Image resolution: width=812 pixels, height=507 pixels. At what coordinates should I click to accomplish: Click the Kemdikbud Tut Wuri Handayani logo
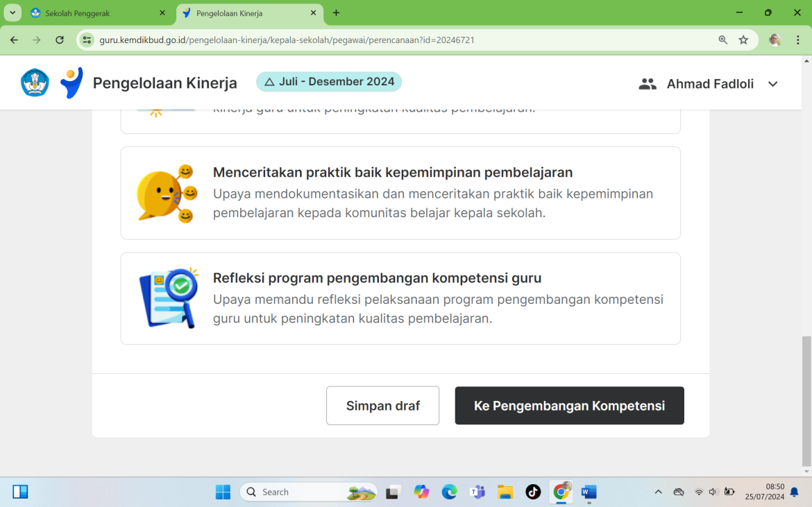pos(35,83)
